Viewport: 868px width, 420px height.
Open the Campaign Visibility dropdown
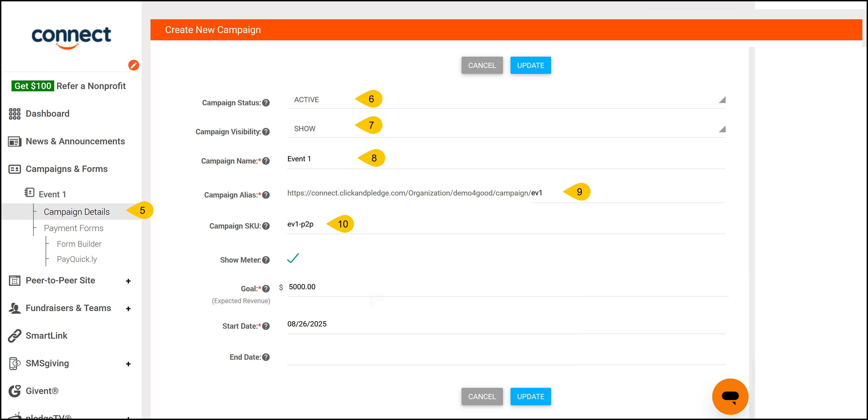[506, 129]
